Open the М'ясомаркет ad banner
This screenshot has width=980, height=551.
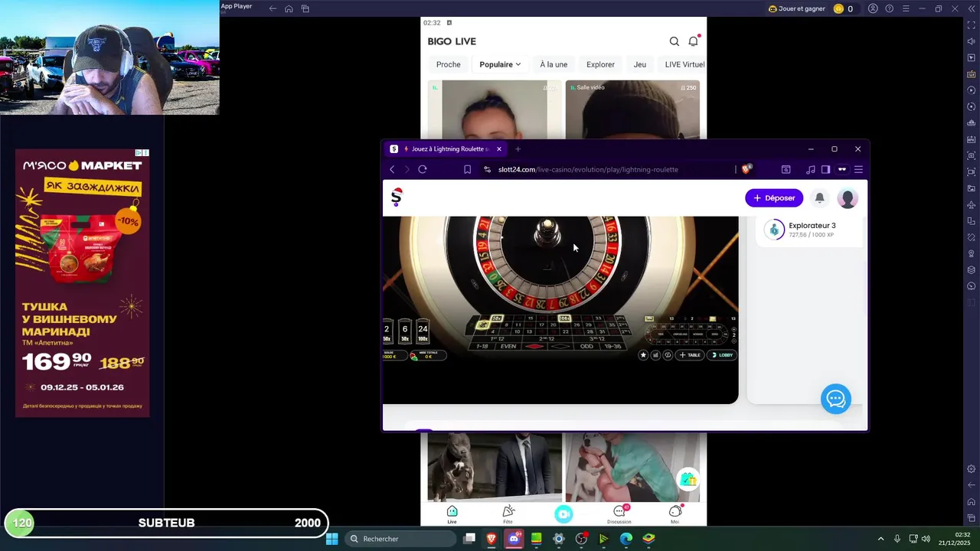click(x=83, y=283)
